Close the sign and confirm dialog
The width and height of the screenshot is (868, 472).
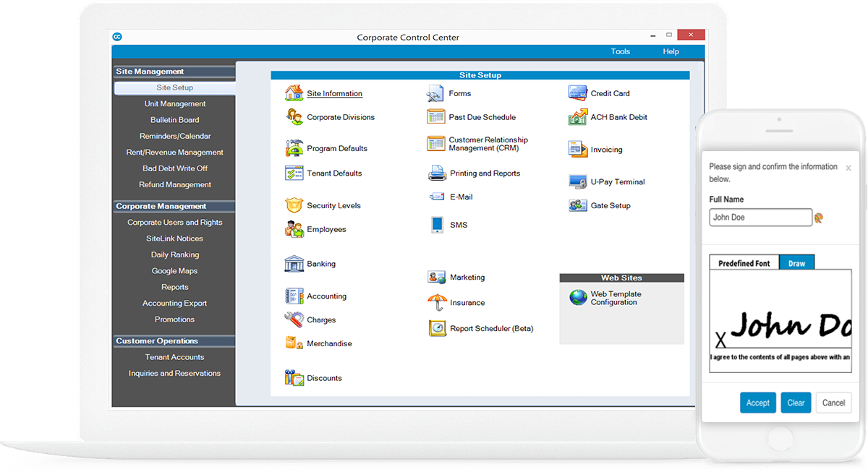[848, 168]
